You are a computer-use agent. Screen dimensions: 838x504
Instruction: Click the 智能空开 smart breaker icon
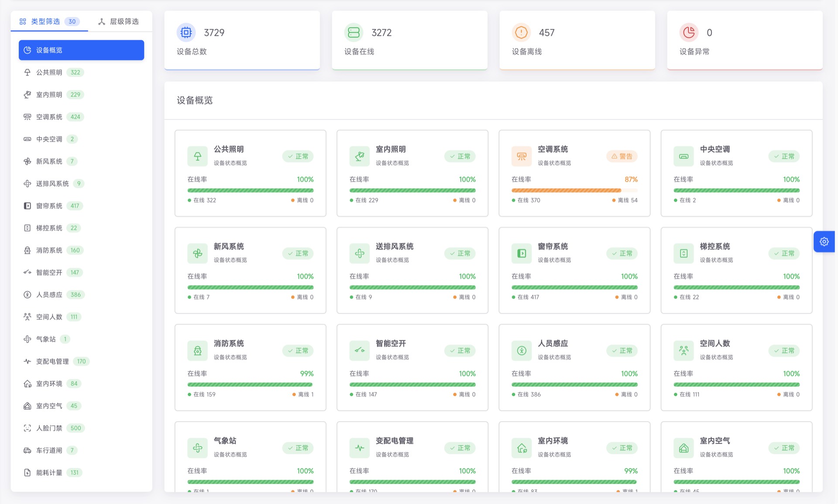pyautogui.click(x=27, y=272)
